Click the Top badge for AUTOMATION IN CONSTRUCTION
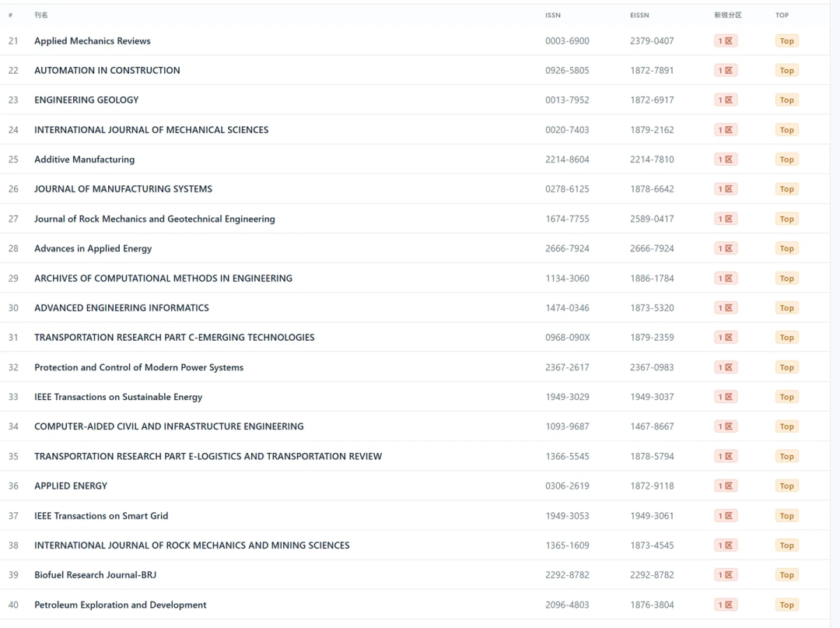The height and width of the screenshot is (628, 840). 786,70
